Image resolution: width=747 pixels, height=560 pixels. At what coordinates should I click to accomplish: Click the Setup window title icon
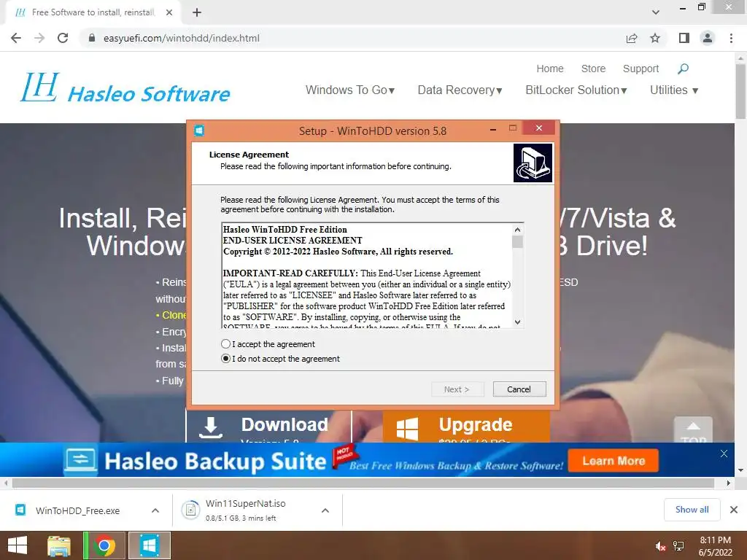pyautogui.click(x=199, y=131)
